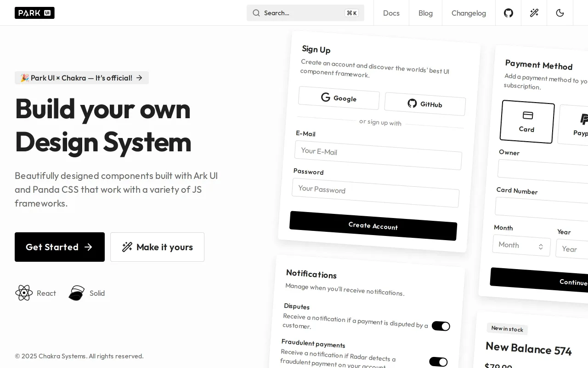Image resolution: width=588 pixels, height=368 pixels.
Task: Open the theme customizer wand icon
Action: pyautogui.click(x=534, y=13)
